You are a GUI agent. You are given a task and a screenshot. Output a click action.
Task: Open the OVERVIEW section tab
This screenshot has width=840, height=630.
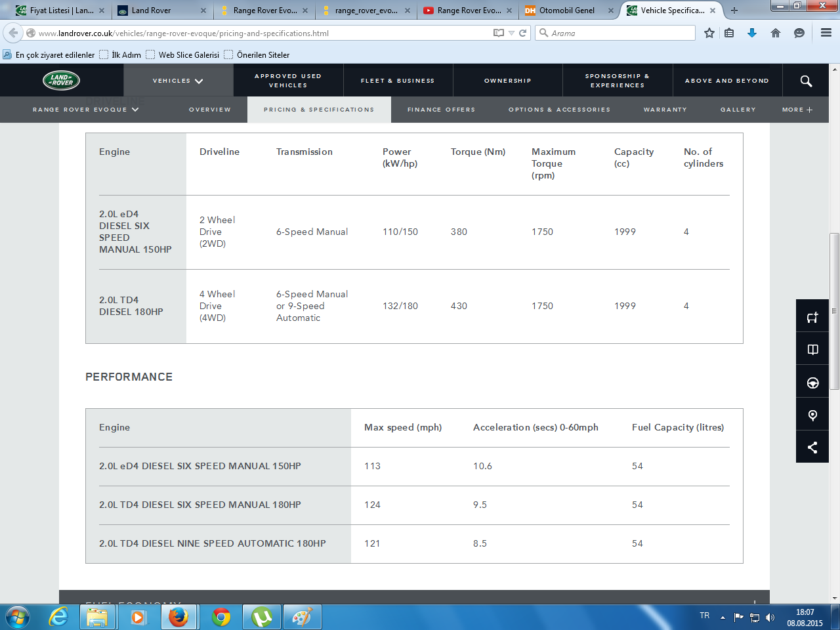point(210,110)
